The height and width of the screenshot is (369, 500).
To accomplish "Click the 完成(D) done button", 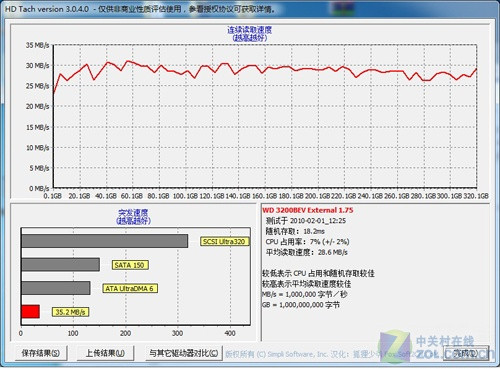I will [466, 353].
